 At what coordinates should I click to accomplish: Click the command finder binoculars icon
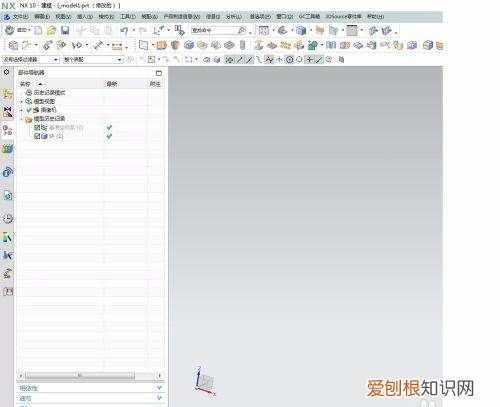(x=242, y=30)
